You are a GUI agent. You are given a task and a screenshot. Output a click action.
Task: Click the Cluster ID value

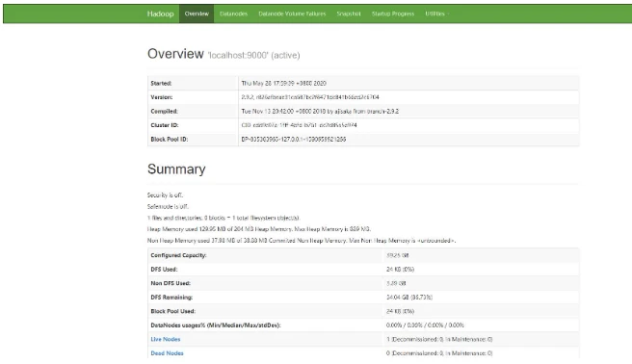coord(299,125)
